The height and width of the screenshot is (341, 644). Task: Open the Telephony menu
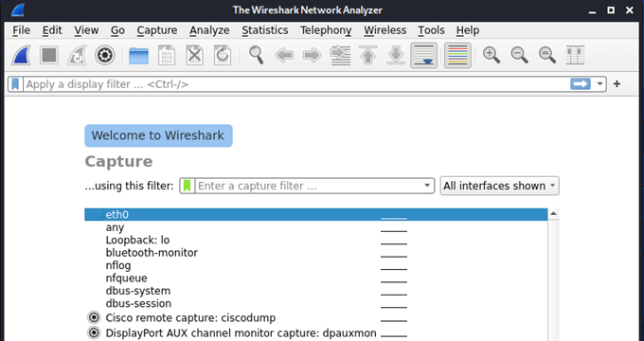(x=326, y=30)
